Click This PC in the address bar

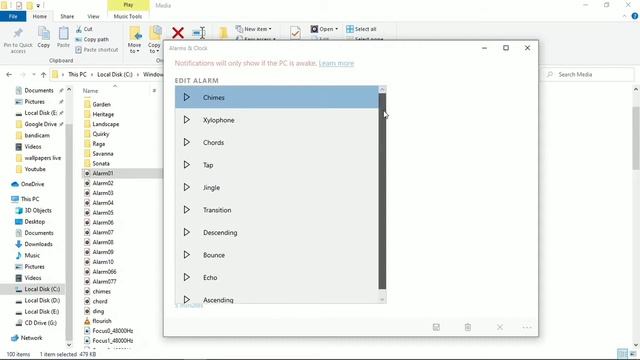coord(77,74)
